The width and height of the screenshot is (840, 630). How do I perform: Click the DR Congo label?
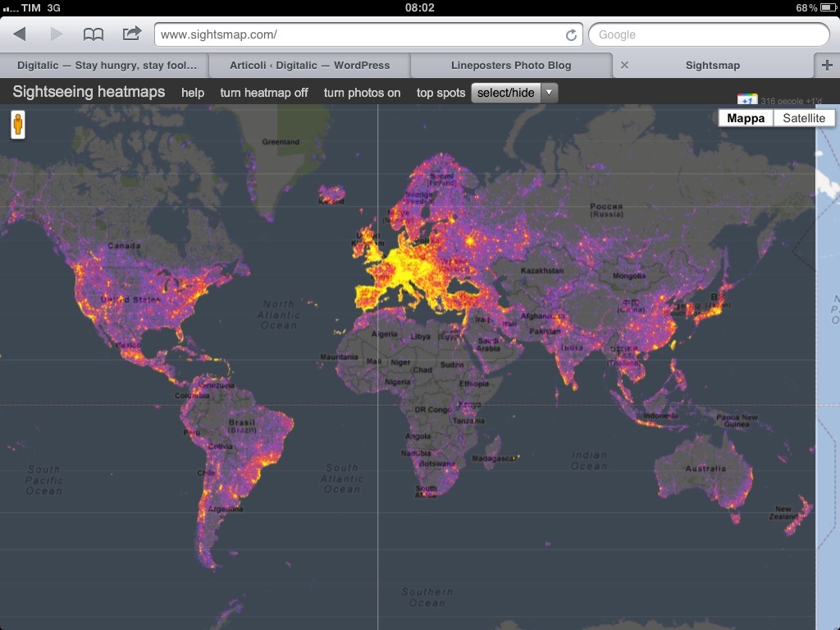(x=433, y=410)
